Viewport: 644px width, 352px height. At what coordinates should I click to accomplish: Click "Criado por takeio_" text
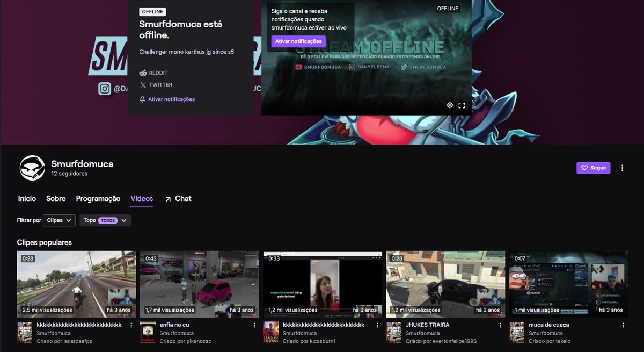click(551, 341)
